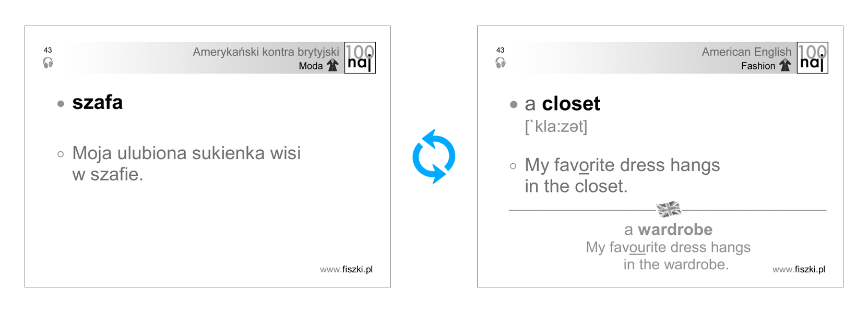Select the bold word szafa
Viewport: 868px width, 313px height.
pos(98,102)
